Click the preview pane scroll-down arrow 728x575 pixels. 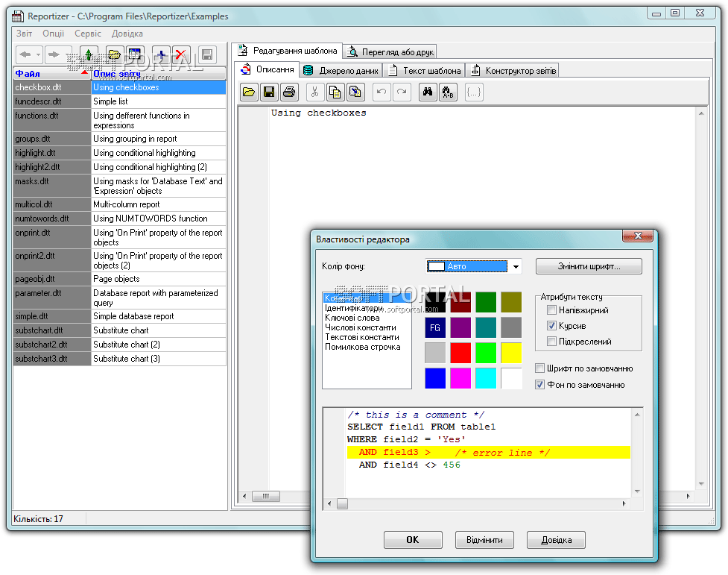(x=637, y=491)
